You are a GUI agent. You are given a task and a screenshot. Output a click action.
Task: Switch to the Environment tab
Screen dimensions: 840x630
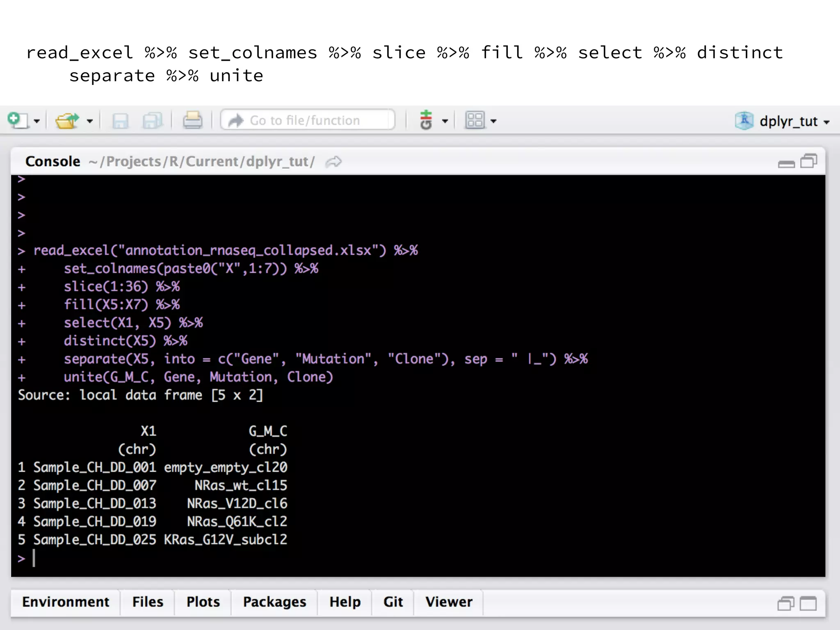66,602
